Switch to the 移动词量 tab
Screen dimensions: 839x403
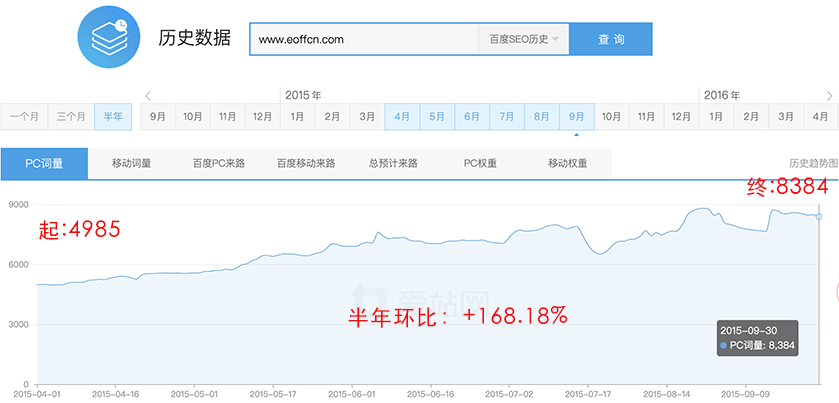[x=131, y=163]
